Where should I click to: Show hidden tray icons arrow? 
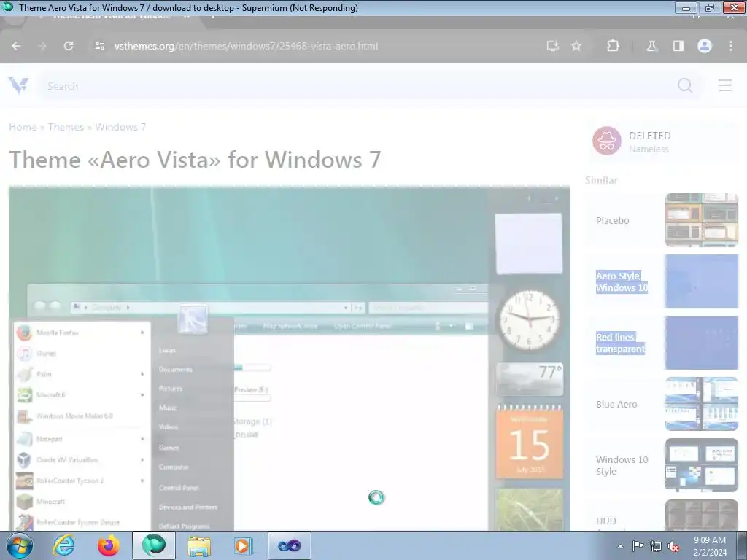[x=620, y=546]
